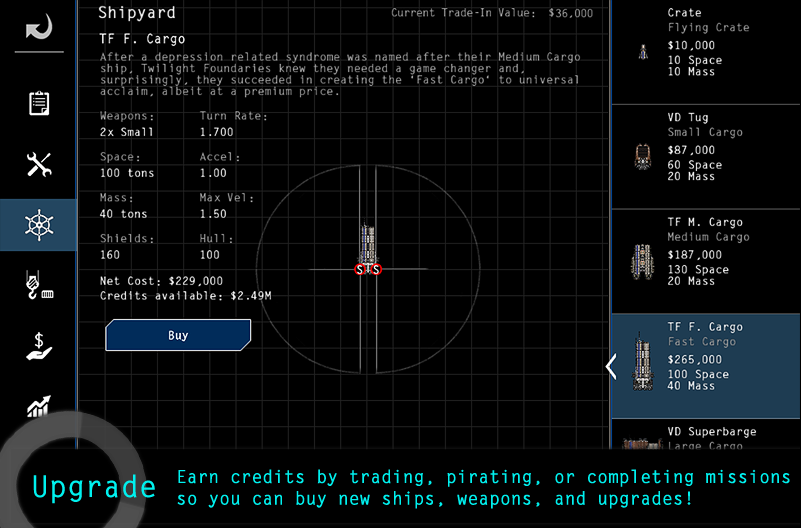Screen dimensions: 801x528
Task: Select the TF F. Cargo ship thumbnail
Action: 642,362
